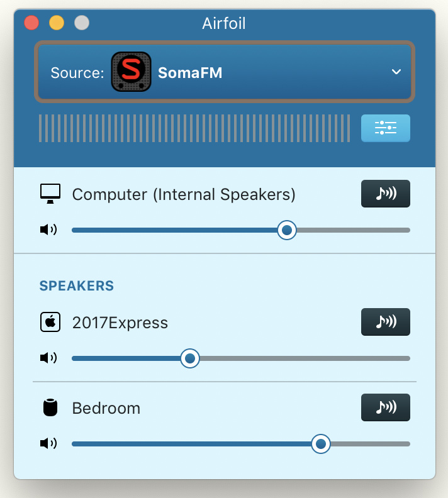Click the HomePod icon beside Bedroom
The width and height of the screenshot is (448, 498).
[x=50, y=407]
